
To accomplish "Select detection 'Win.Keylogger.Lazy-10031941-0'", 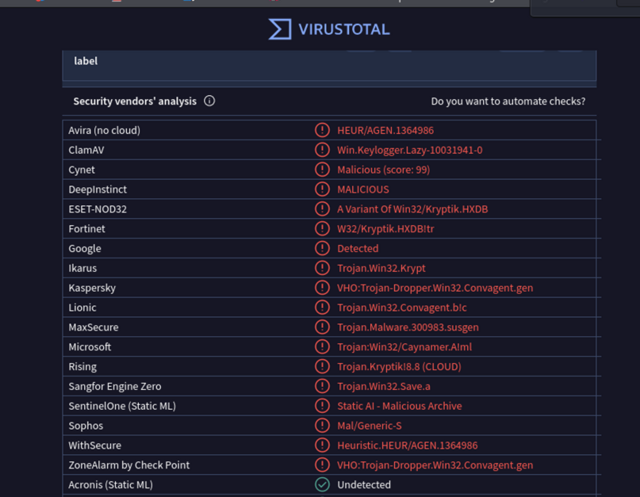I will 409,150.
